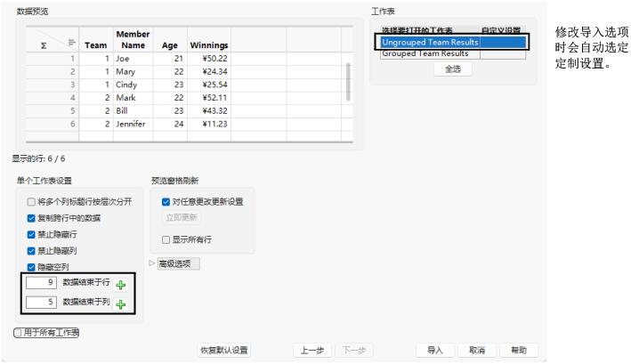Uncheck the 禁止隐藏行 checkbox
Image resolution: width=631 pixels, height=364 pixels.
(31, 234)
